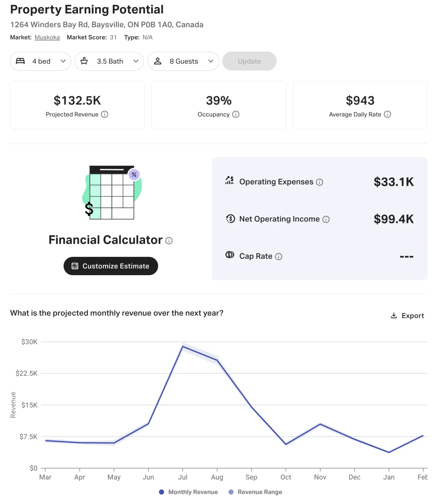Export the monthly revenue chart
This screenshot has height=504, width=437.
pyautogui.click(x=407, y=316)
